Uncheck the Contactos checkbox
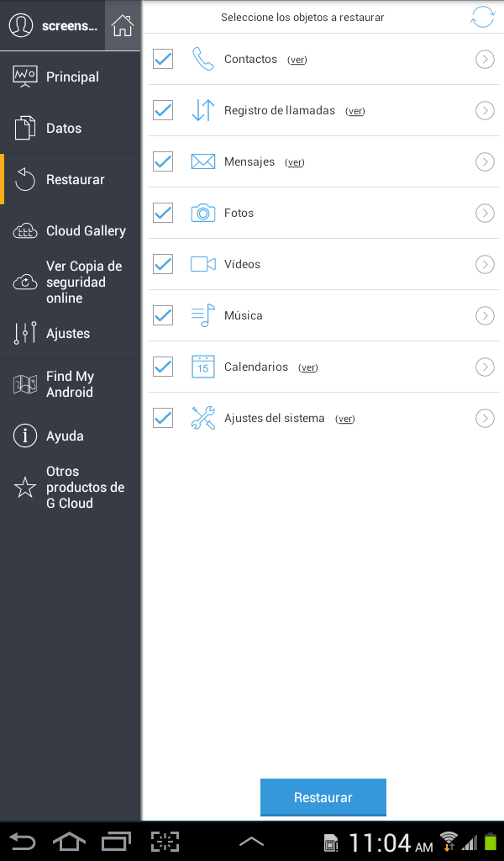 pyautogui.click(x=163, y=60)
